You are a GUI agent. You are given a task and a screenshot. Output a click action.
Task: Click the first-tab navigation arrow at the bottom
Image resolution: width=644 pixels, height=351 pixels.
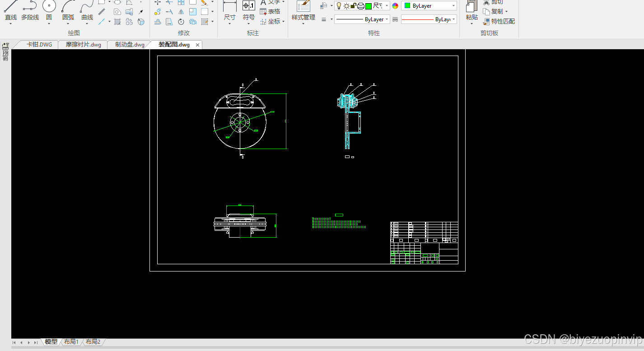click(x=14, y=342)
